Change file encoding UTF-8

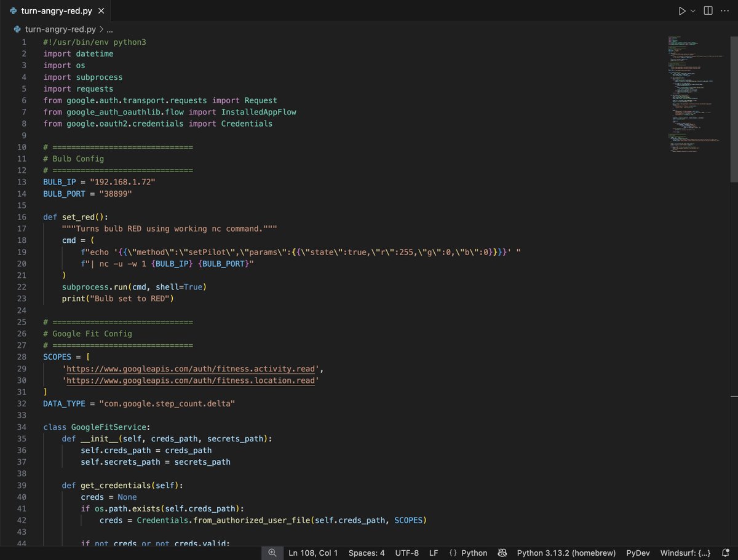(x=407, y=553)
